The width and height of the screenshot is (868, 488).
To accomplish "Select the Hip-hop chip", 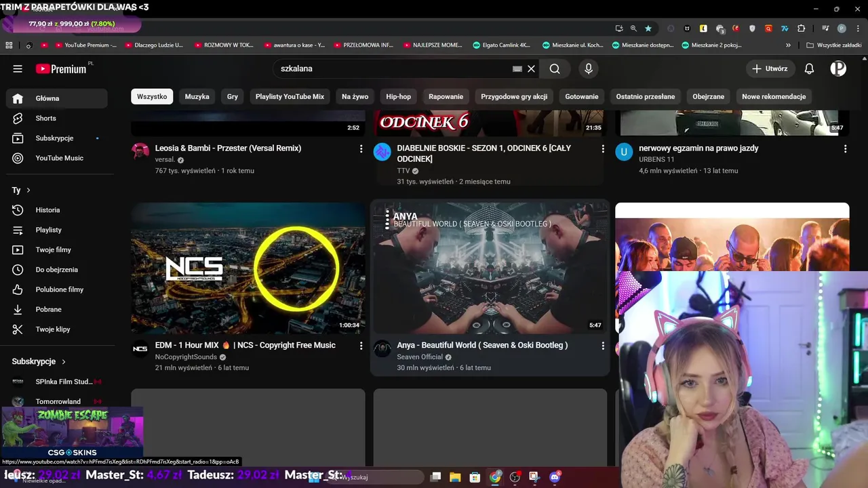I will pyautogui.click(x=399, y=97).
